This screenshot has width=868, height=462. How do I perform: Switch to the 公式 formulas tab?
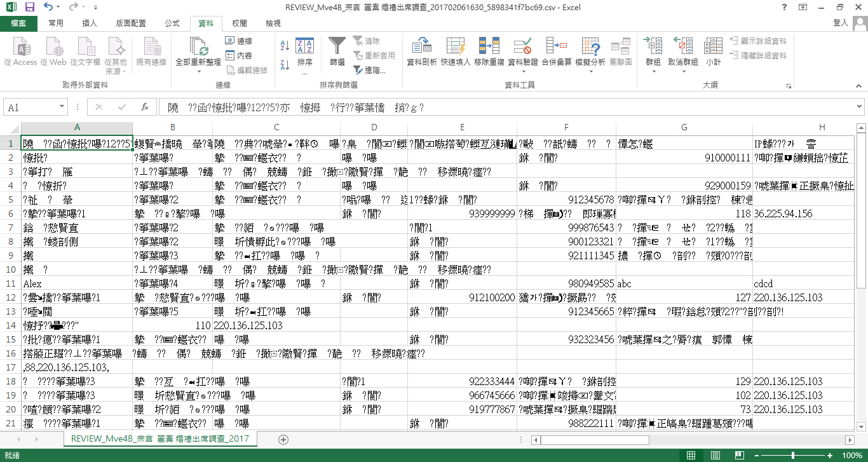click(x=172, y=24)
